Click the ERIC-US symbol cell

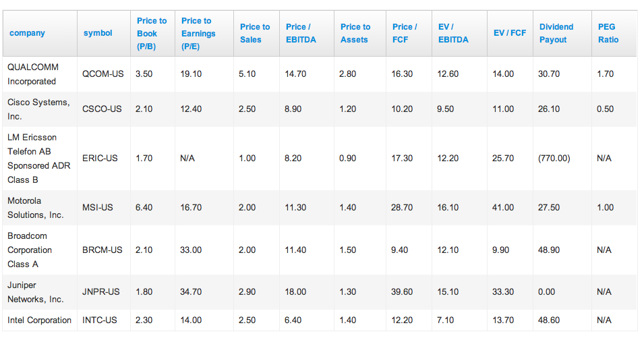[x=100, y=158]
